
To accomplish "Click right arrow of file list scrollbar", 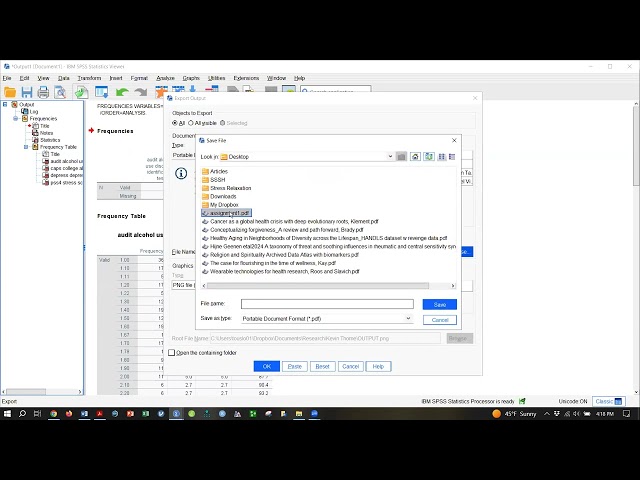I will [453, 286].
